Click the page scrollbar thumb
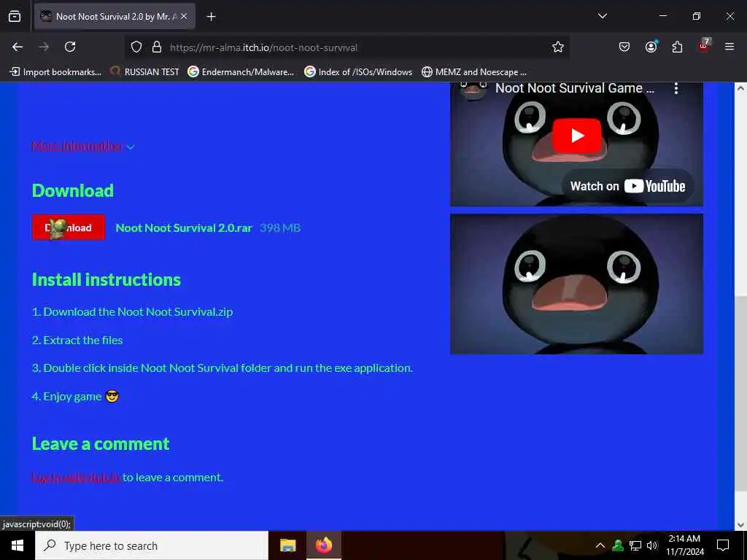Screen dimensions: 747x560 pos(740,393)
